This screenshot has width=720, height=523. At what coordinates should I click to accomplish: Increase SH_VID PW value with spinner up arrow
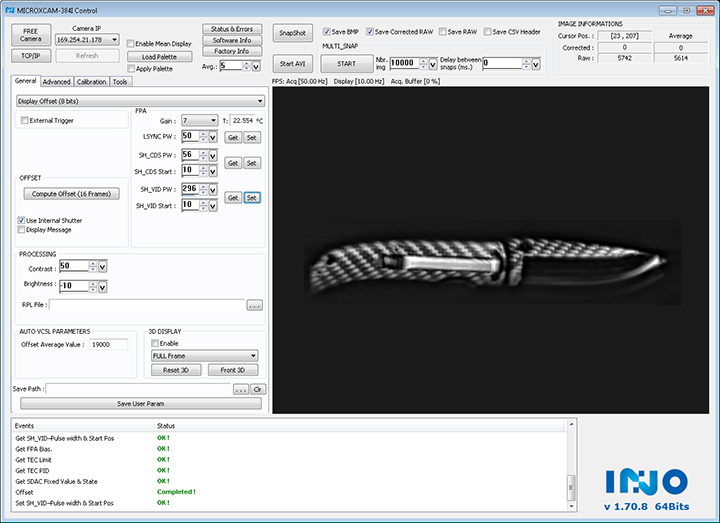(204, 185)
